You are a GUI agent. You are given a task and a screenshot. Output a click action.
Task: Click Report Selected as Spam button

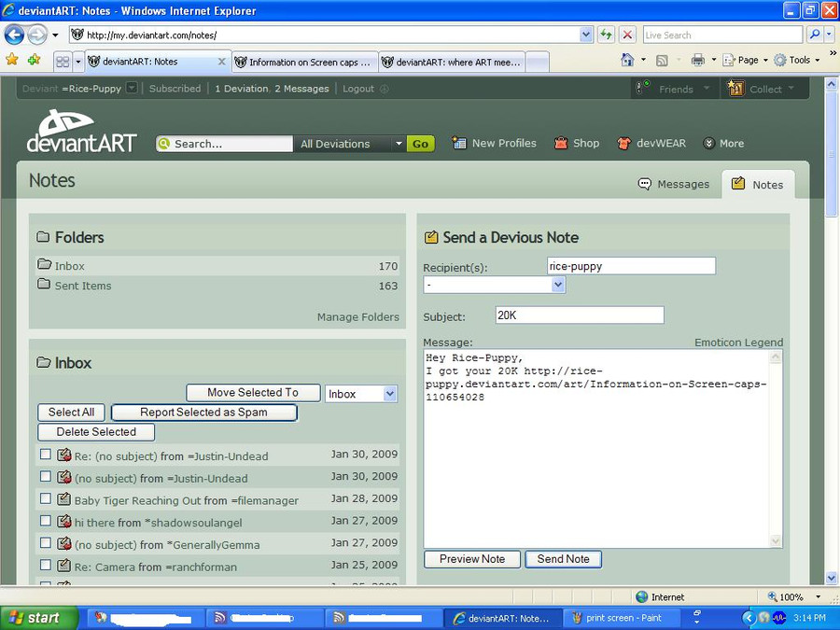tap(203, 412)
